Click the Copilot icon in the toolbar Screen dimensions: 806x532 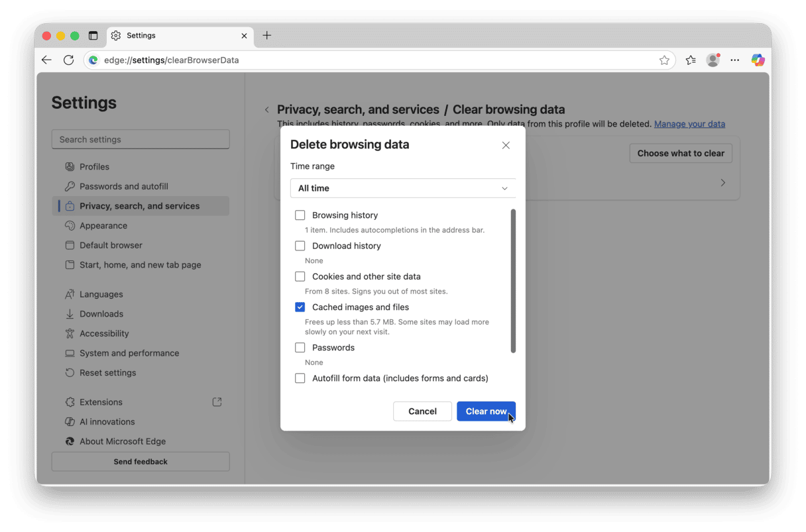coord(758,60)
